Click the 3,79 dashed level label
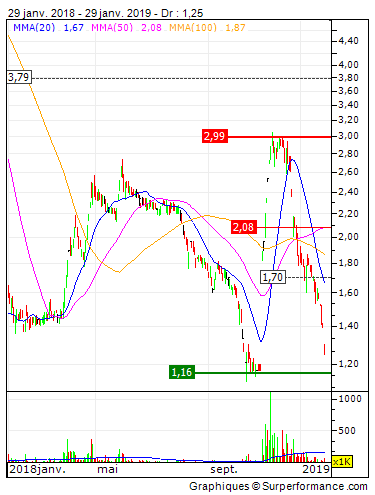375x495 pixels. 19,77
